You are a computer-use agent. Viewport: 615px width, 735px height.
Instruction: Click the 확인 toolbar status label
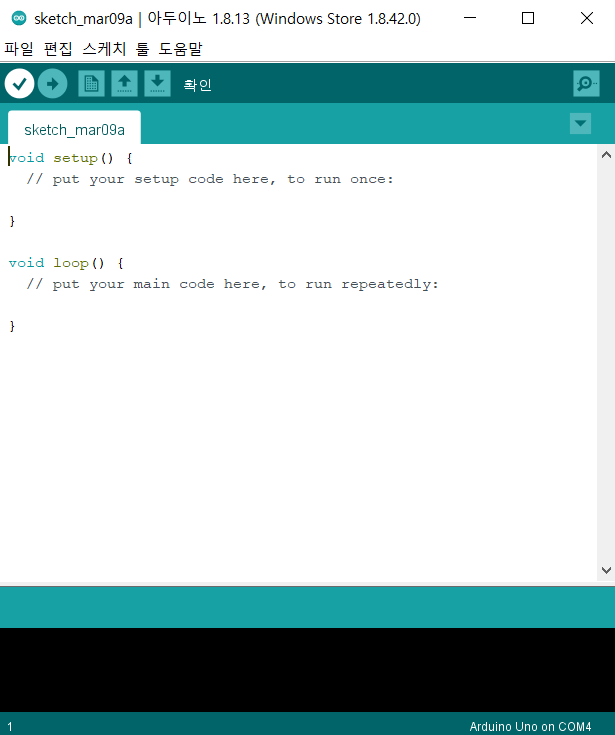click(197, 85)
